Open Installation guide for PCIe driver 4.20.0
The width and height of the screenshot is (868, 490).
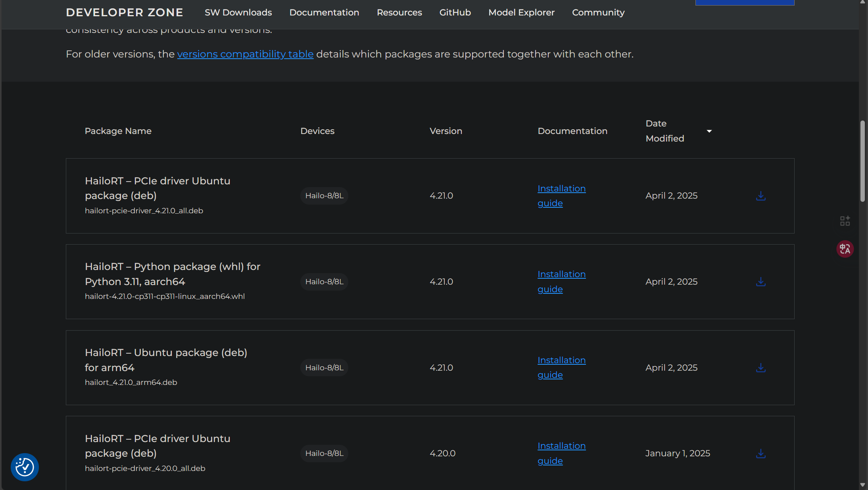pyautogui.click(x=561, y=454)
